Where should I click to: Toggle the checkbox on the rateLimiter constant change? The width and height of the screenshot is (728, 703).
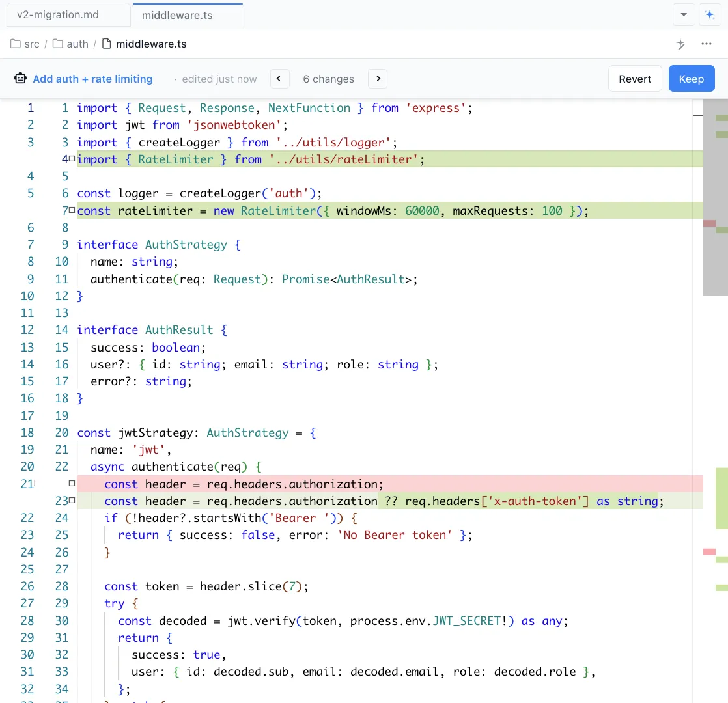[71, 210]
